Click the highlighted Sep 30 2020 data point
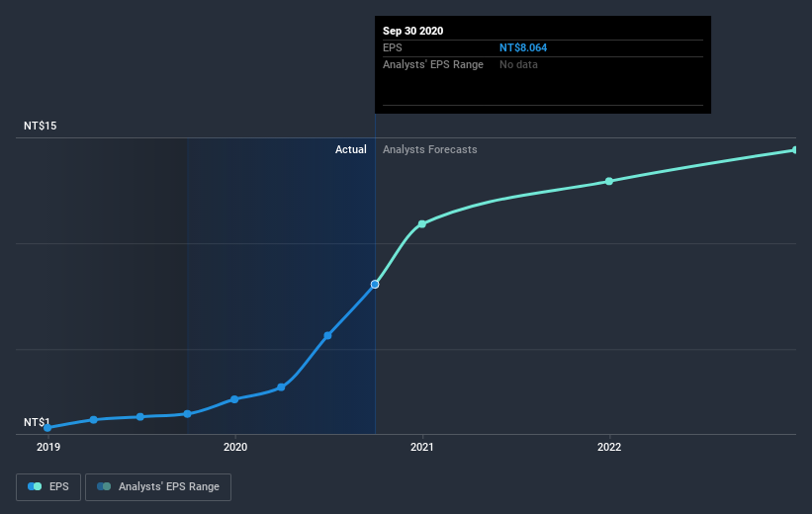The width and height of the screenshot is (812, 514). (375, 285)
